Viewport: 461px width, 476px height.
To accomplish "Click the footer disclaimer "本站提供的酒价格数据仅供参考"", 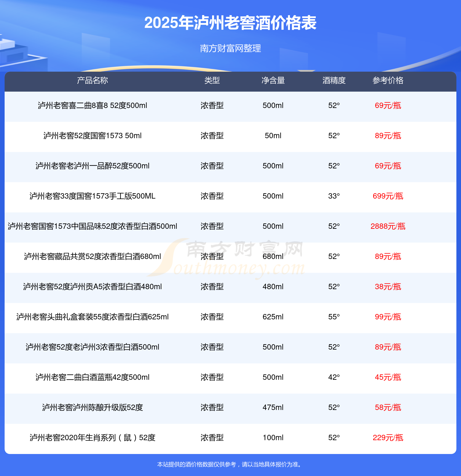I will 196,464.
